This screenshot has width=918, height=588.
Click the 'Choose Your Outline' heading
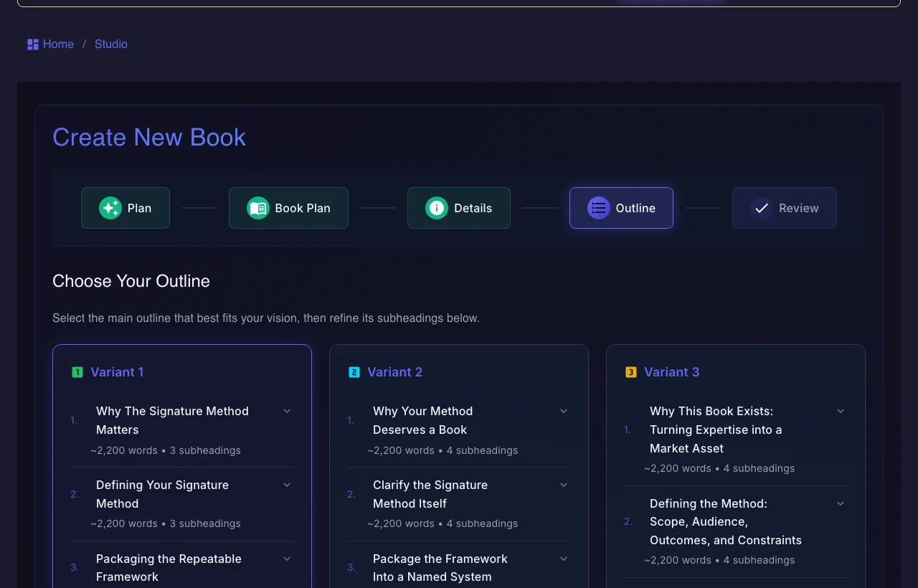pos(131,281)
